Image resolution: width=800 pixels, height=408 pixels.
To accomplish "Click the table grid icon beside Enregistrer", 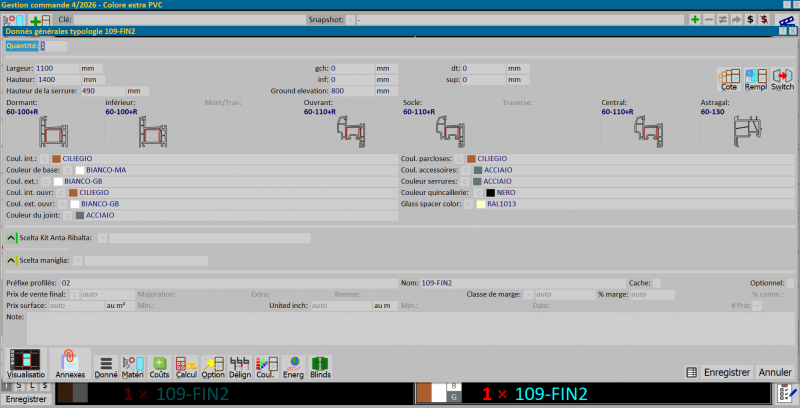I will (x=691, y=372).
